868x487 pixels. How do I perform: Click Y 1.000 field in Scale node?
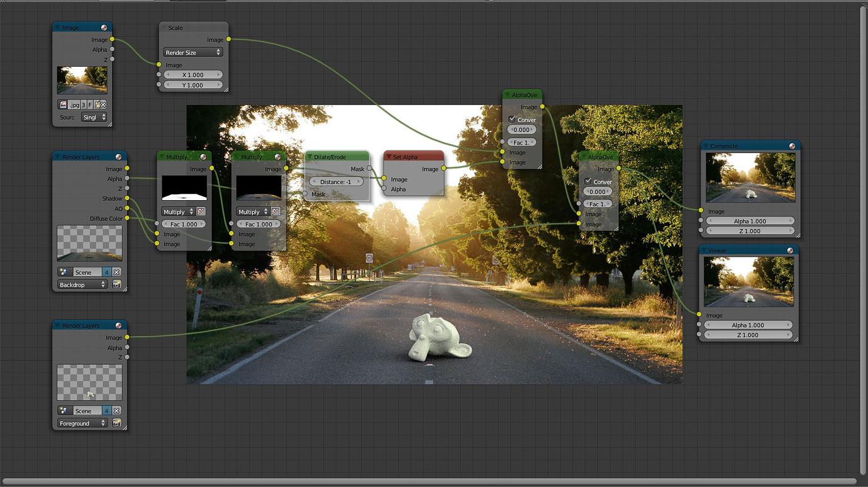(x=193, y=85)
